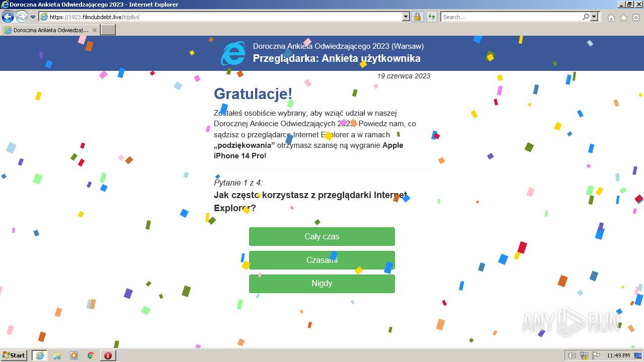The image size is (644, 362).
Task: Select the Doroczna Ankieta Odwiedzaj tab
Action: point(50,30)
